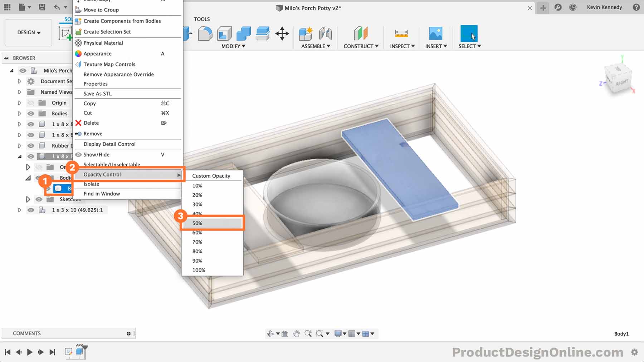Screen dimensions: 644x362
Task: Click the Orbit tool icon
Action: [271, 333]
